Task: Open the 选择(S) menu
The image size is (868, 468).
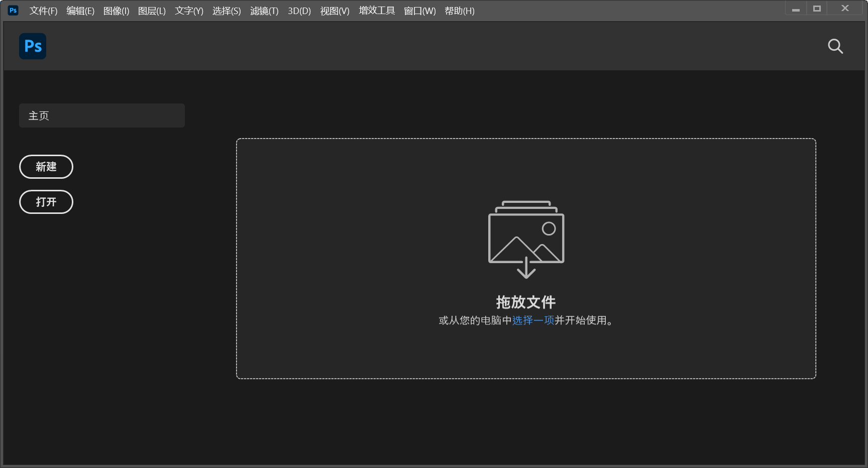Action: point(227,11)
